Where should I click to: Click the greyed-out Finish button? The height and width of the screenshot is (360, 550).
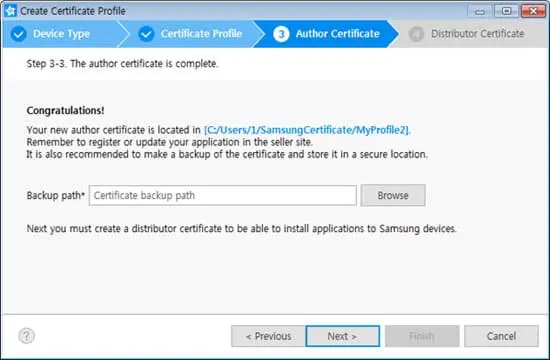422,336
